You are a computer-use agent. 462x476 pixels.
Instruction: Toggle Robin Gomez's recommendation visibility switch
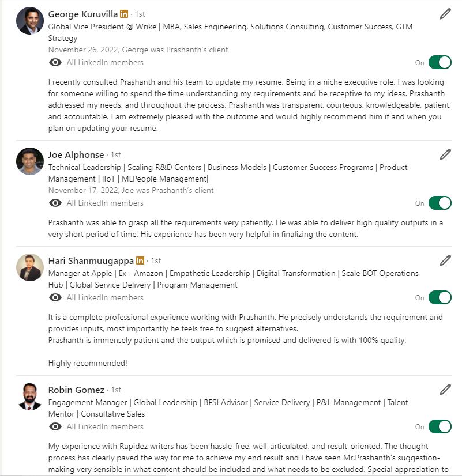[x=440, y=426]
